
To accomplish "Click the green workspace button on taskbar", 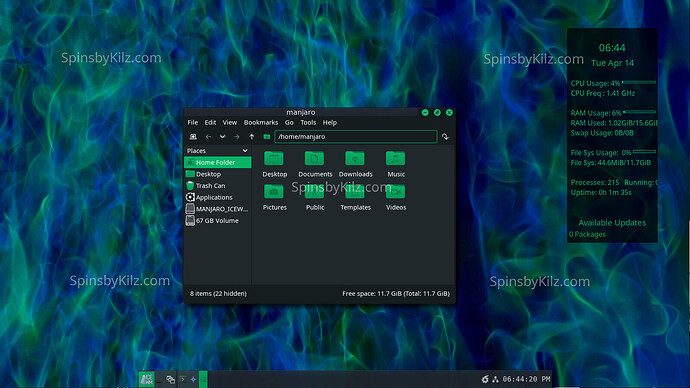I will point(203,379).
